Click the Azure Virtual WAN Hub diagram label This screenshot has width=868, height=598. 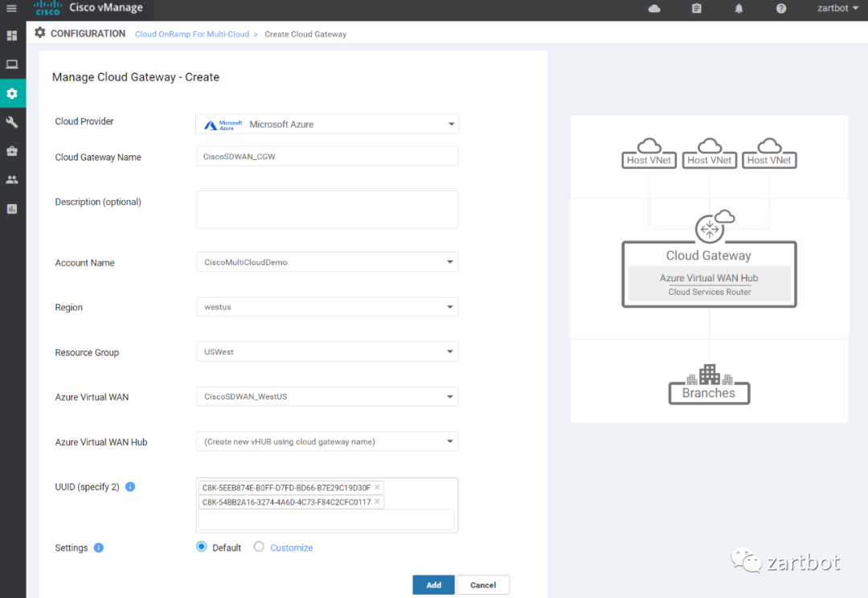pos(709,278)
